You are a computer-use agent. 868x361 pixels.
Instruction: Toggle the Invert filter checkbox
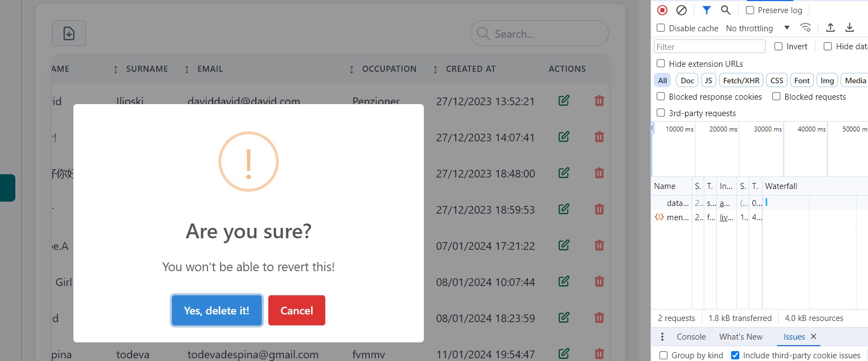coord(778,47)
